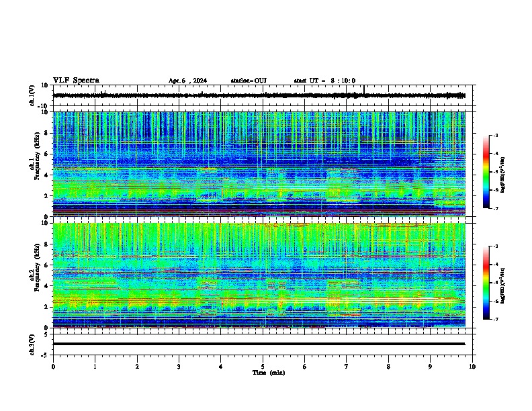
Task: Click the ch.3 voltage trace line
Action: pos(259,344)
